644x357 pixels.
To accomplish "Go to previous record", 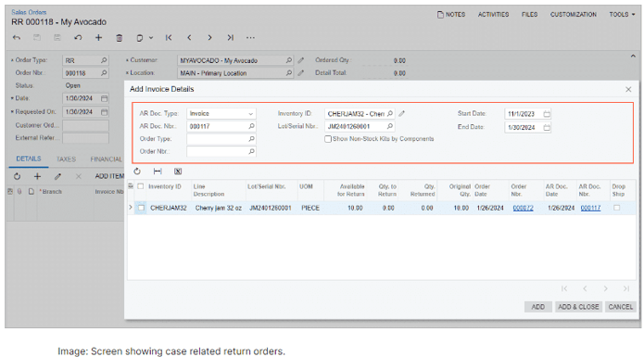I will pos(189,38).
